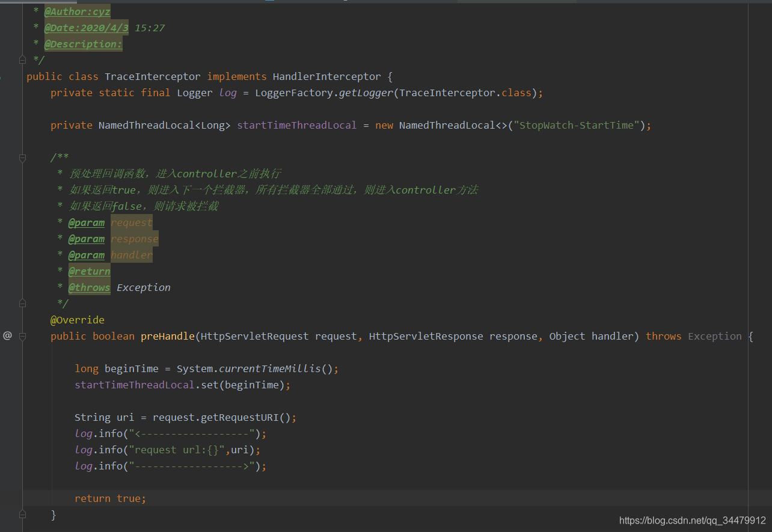Click beginTime in the long declaration line
Screen dimensions: 772x532
pos(132,368)
